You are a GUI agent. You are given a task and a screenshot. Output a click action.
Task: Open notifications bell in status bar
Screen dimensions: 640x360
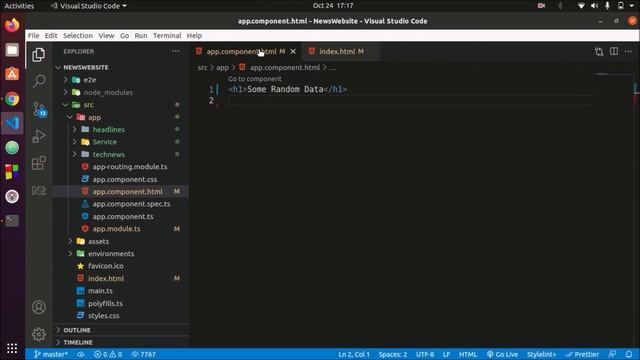coord(629,354)
